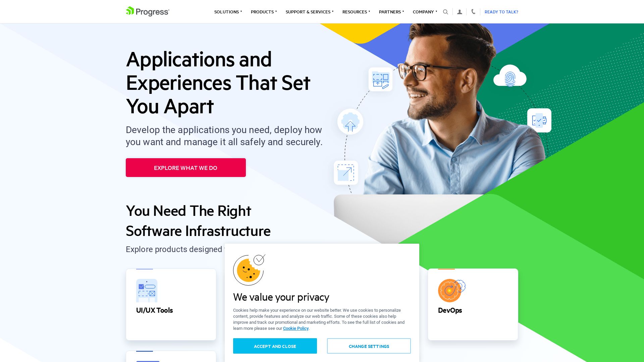This screenshot has height=362, width=644.
Task: Click the Cookie Policy hyperlink
Action: click(x=296, y=328)
